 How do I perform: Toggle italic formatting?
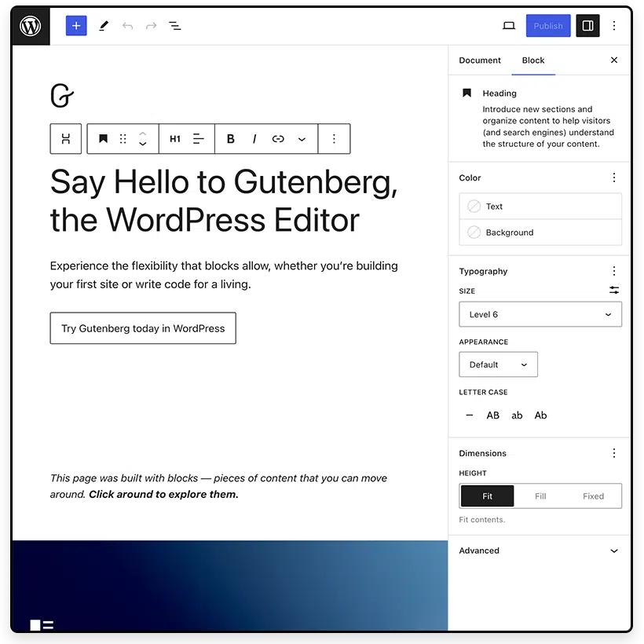[254, 139]
